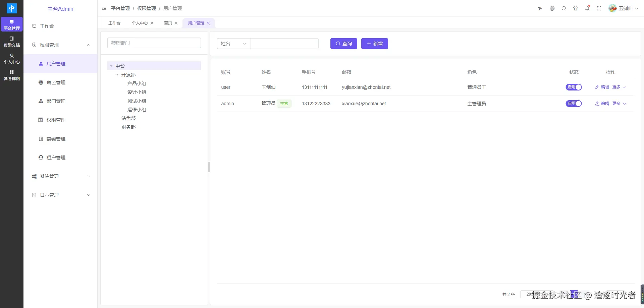Click the 中台Admin title link

click(x=60, y=9)
